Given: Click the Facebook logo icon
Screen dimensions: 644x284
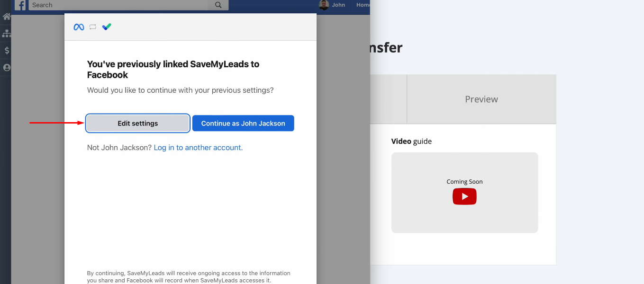Looking at the screenshot, I should (20, 5).
